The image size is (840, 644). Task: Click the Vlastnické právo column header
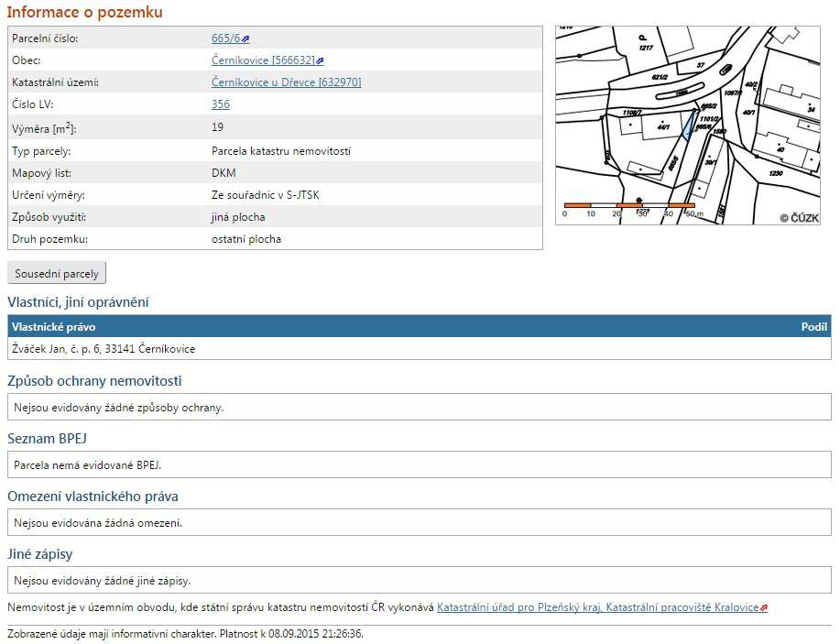(53, 327)
